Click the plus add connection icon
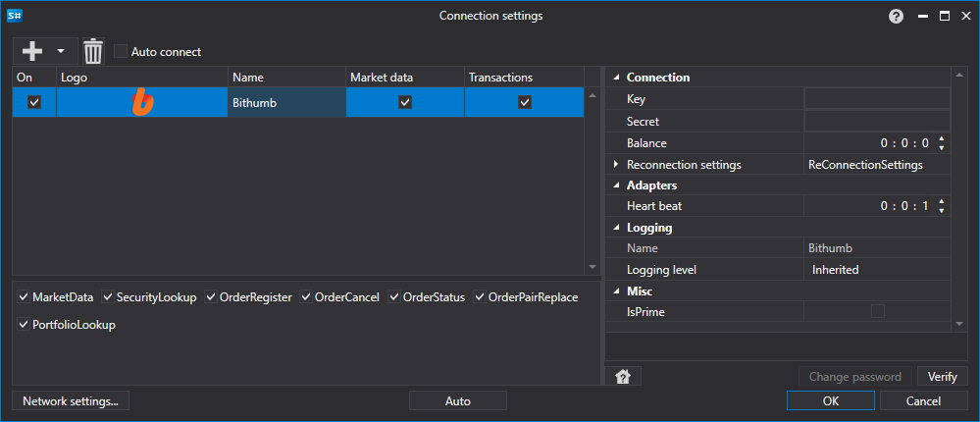This screenshot has height=422, width=980. coord(32,51)
